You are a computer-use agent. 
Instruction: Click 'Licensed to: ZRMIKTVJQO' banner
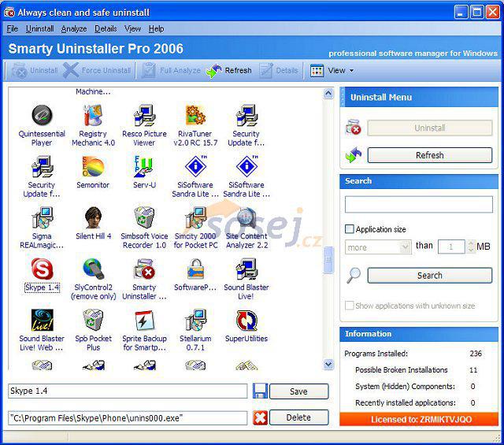coord(419,419)
